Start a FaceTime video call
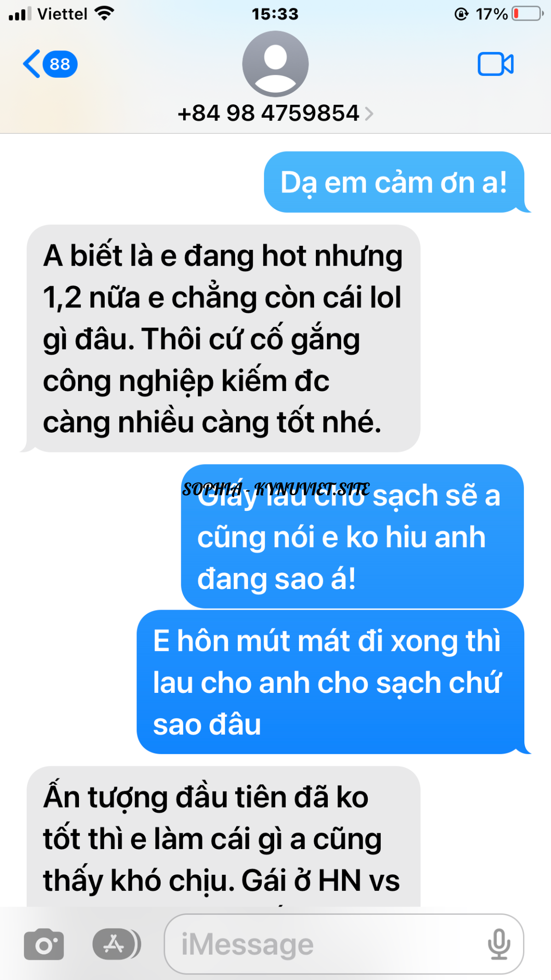Screen dimensions: 551x980 [x=495, y=64]
